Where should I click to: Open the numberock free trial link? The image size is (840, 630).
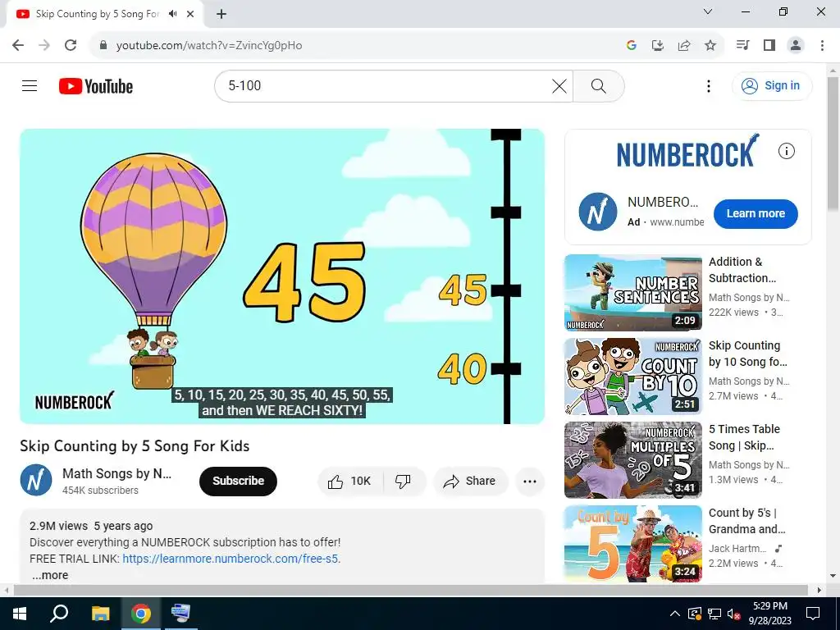[230, 559]
